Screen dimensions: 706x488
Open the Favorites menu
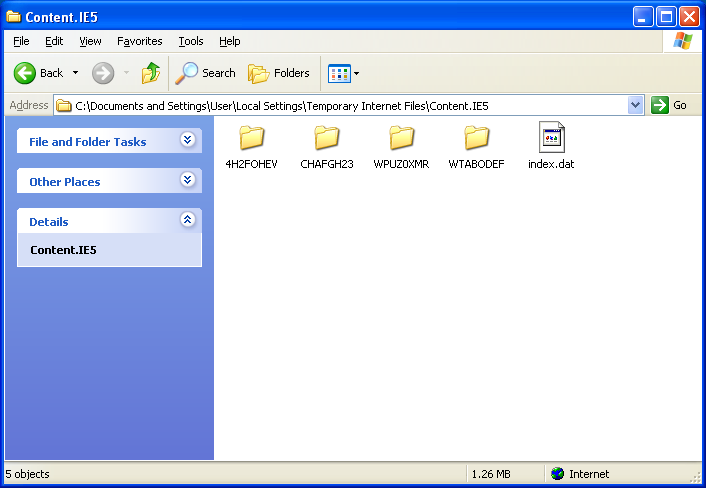(x=139, y=41)
